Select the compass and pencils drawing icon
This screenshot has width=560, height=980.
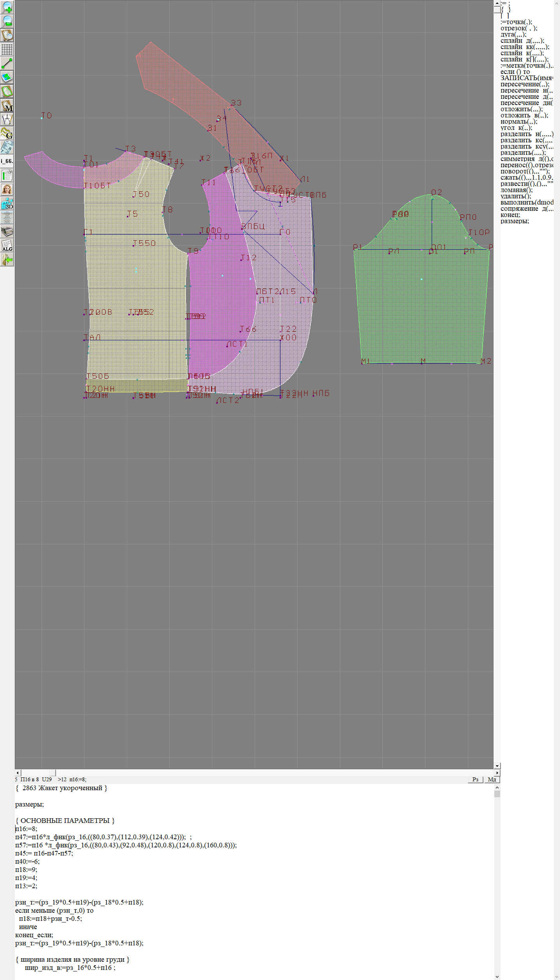tap(7, 119)
